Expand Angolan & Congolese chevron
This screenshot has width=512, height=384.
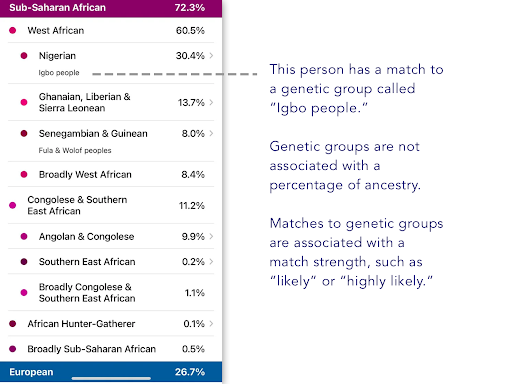coord(211,236)
